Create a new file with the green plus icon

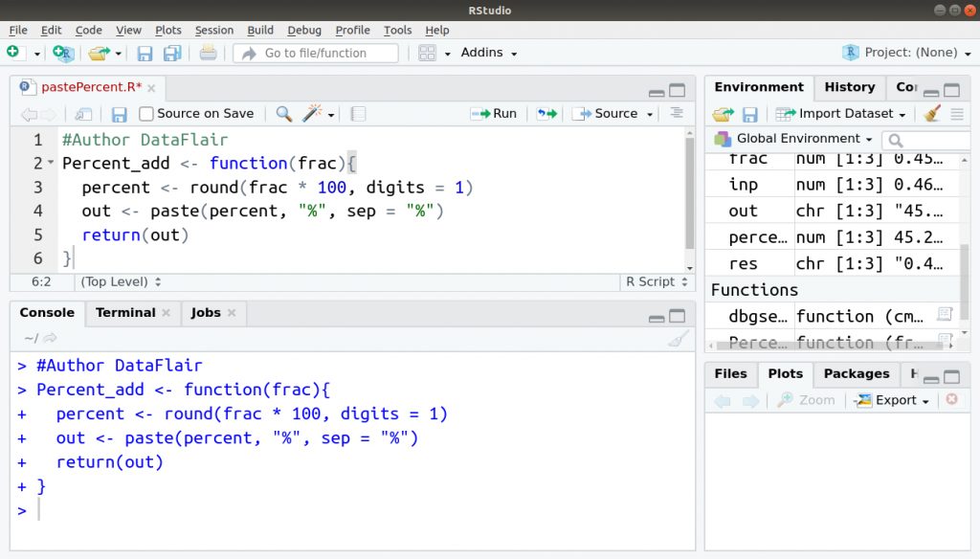pos(14,52)
